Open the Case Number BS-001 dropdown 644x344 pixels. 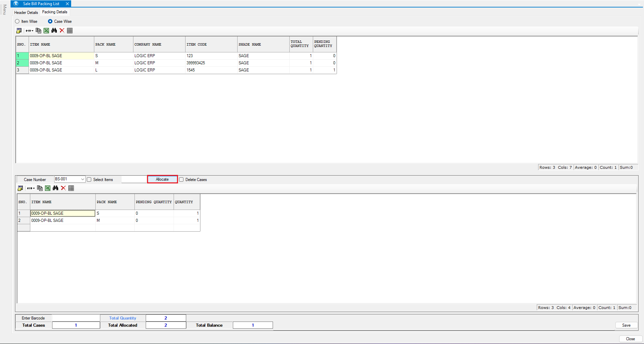(82, 179)
